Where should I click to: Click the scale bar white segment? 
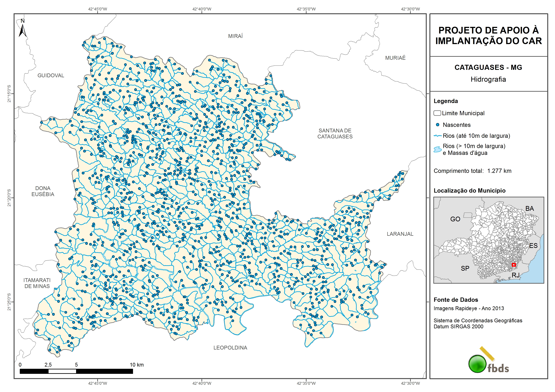(x=62, y=371)
